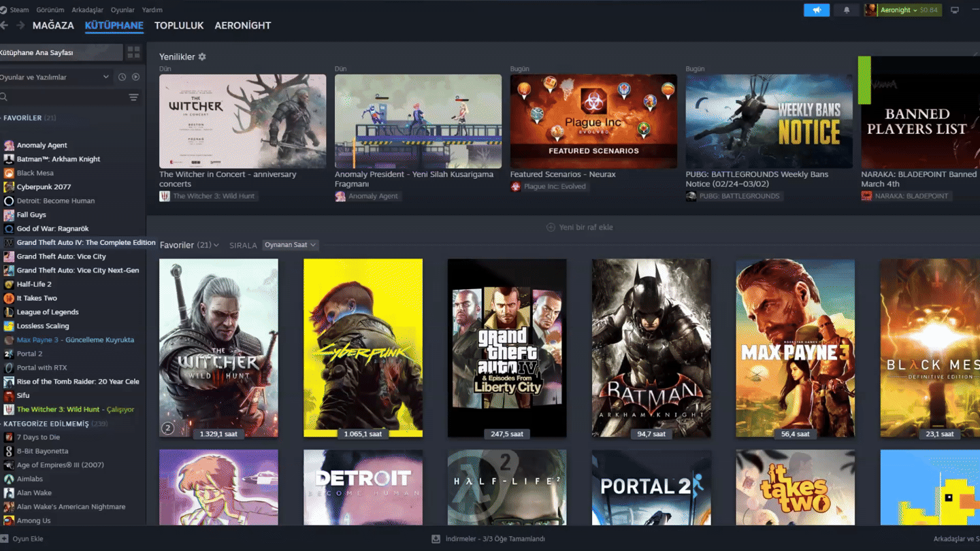
Task: Expand the Oyunlar ve Yazılımlar dropdown
Action: tap(54, 77)
